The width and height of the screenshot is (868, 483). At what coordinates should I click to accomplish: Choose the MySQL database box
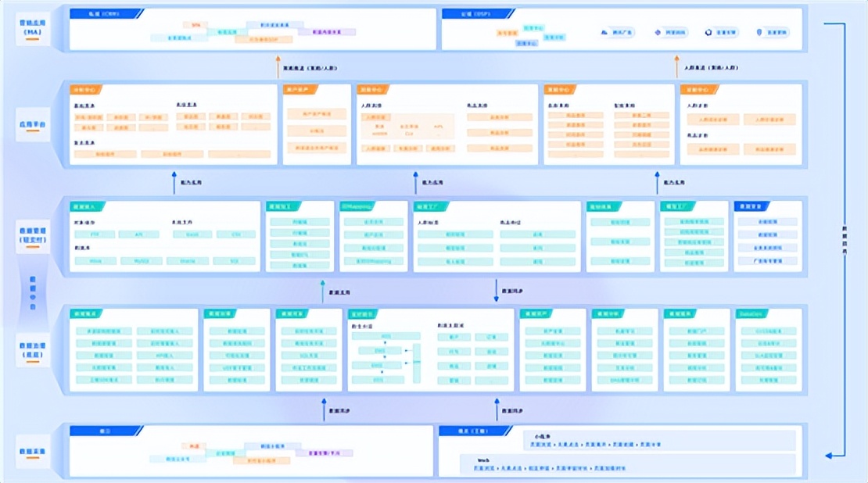click(142, 261)
